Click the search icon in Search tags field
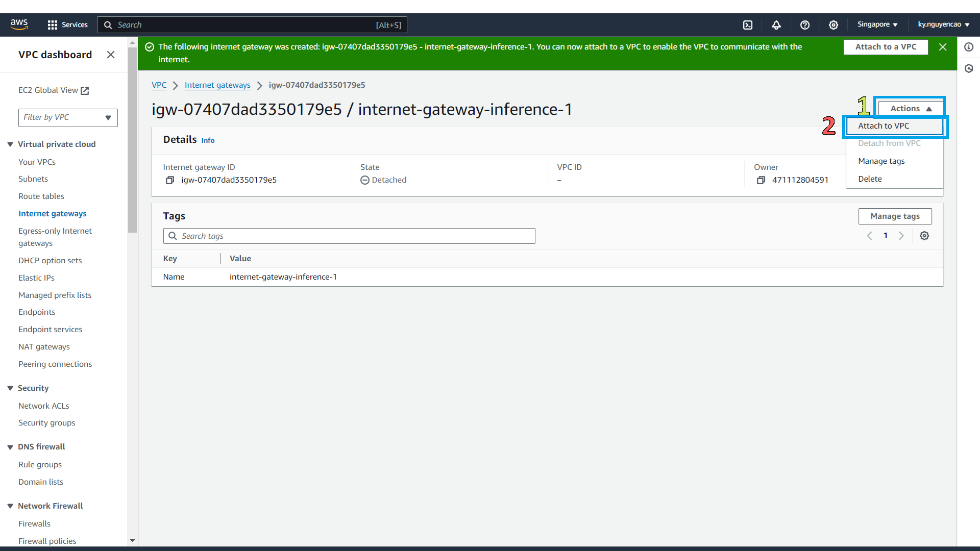This screenshot has height=551, width=980. click(x=173, y=236)
